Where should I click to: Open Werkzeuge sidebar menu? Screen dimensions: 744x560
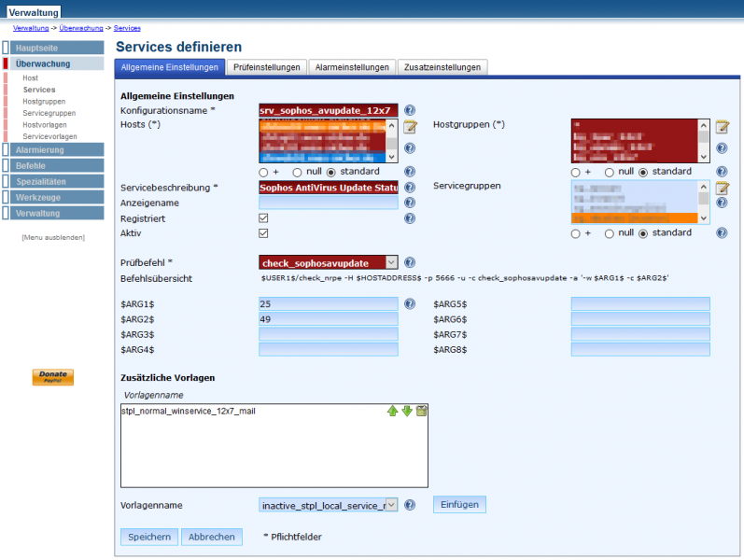(57, 198)
